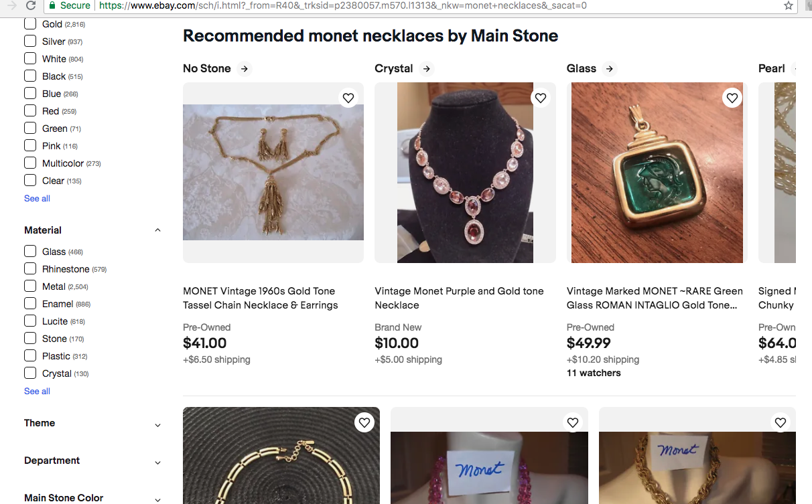Bookmark this page with the star icon
Viewport: 812px width, 504px height.
click(789, 5)
